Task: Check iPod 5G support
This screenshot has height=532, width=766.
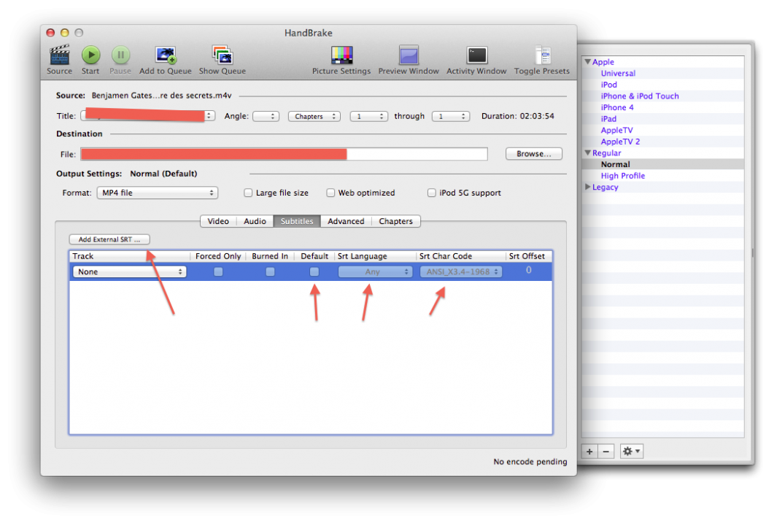Action: point(431,193)
